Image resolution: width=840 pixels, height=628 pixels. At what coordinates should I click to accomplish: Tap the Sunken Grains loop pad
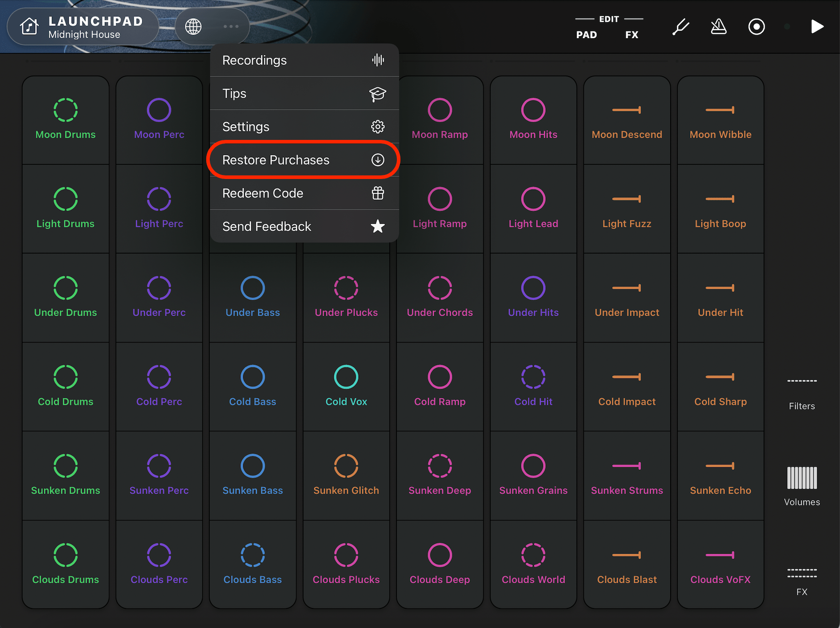pyautogui.click(x=533, y=476)
